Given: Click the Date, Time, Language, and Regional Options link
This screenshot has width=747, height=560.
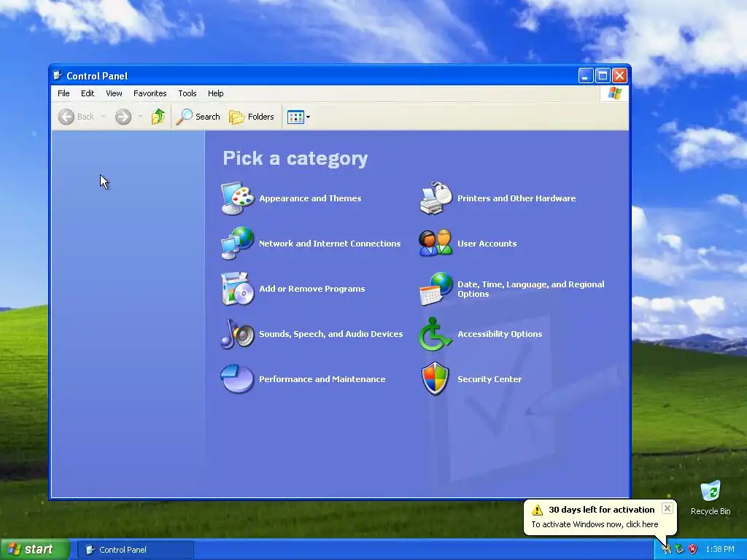Looking at the screenshot, I should pyautogui.click(x=531, y=289).
